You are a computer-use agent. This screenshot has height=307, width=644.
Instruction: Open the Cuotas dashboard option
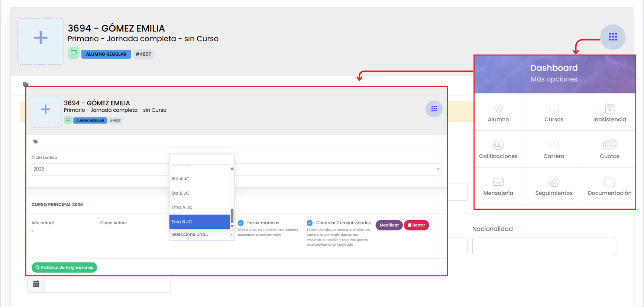tap(609, 149)
